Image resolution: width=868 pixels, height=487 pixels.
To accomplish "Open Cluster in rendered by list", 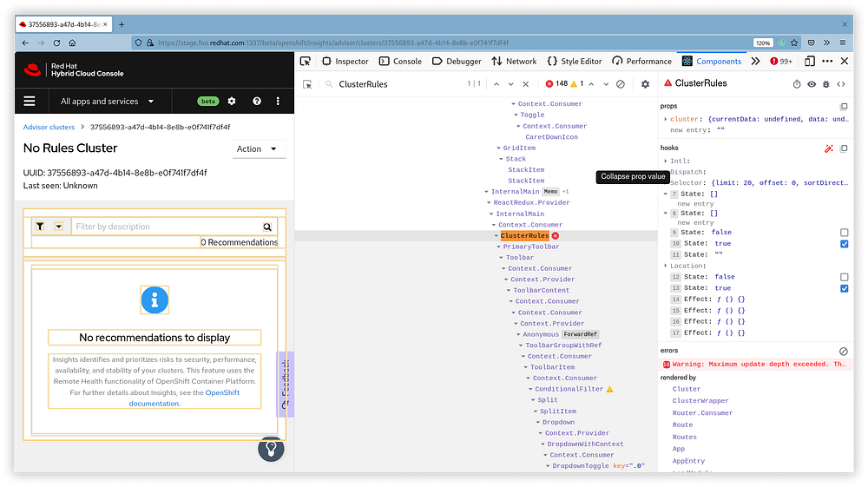I will (x=686, y=389).
